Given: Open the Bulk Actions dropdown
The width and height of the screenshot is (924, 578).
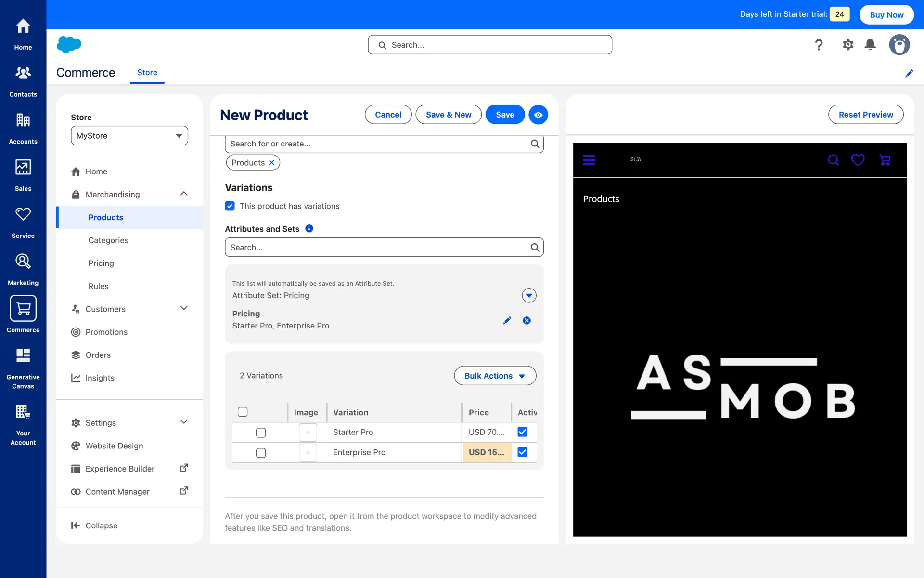Looking at the screenshot, I should click(x=495, y=376).
